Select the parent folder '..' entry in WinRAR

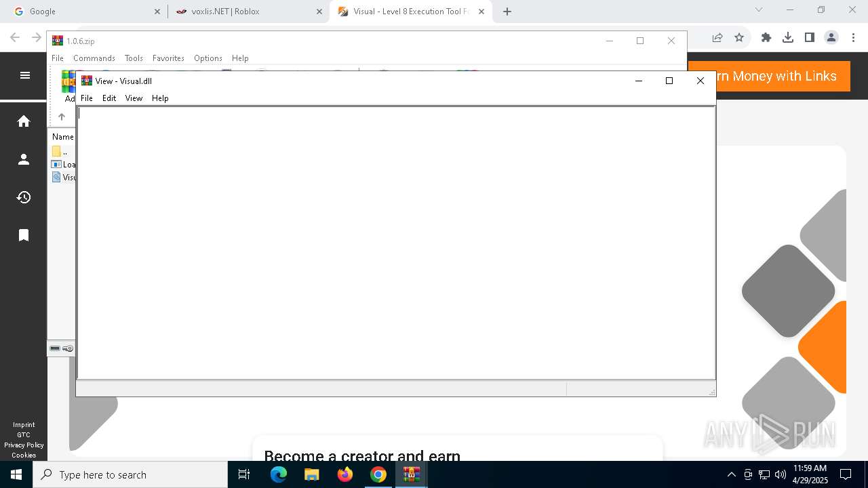60,152
